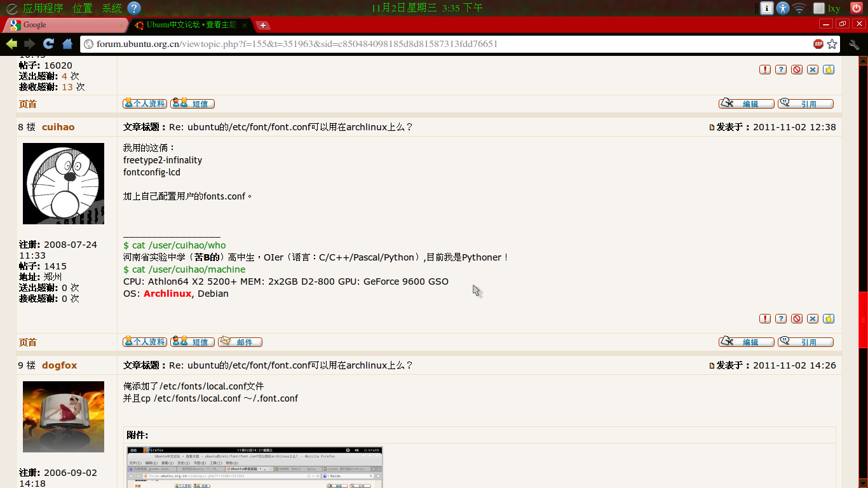Open cuihao's username link
The image size is (868, 488).
58,127
